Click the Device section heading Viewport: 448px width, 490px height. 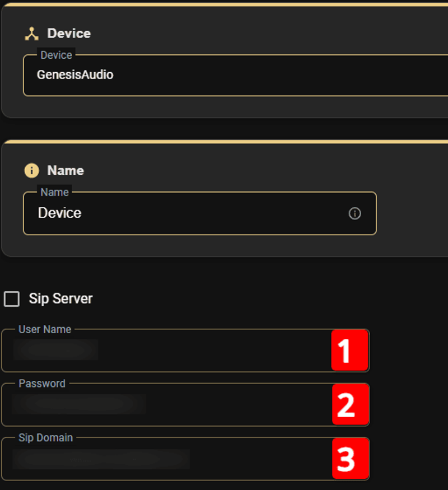(x=70, y=33)
